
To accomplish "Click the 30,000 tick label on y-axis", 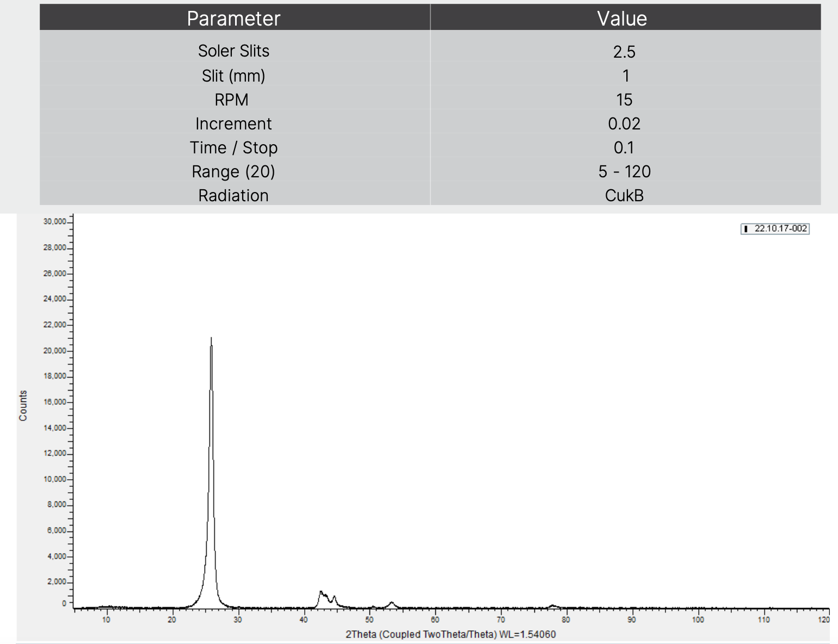I will tap(54, 222).
